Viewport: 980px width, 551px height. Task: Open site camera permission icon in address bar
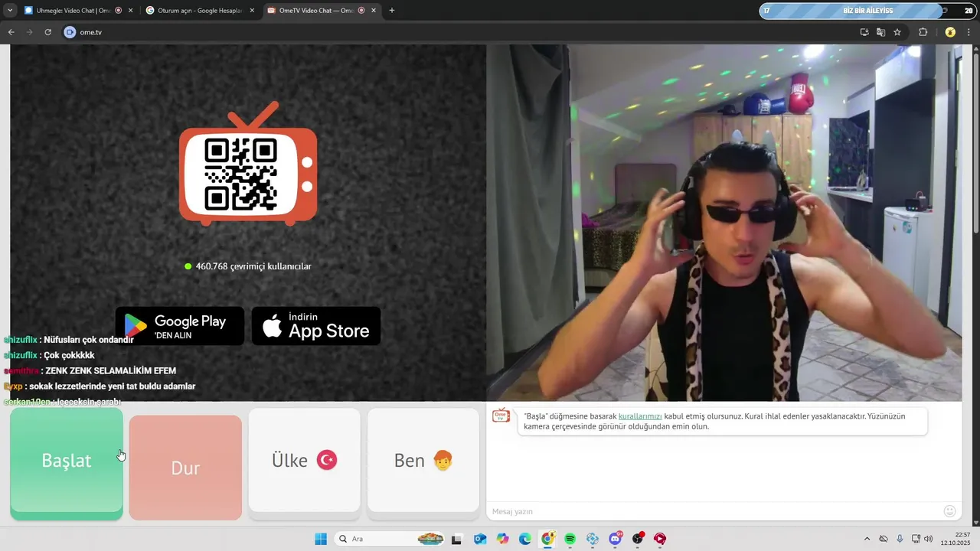70,32
